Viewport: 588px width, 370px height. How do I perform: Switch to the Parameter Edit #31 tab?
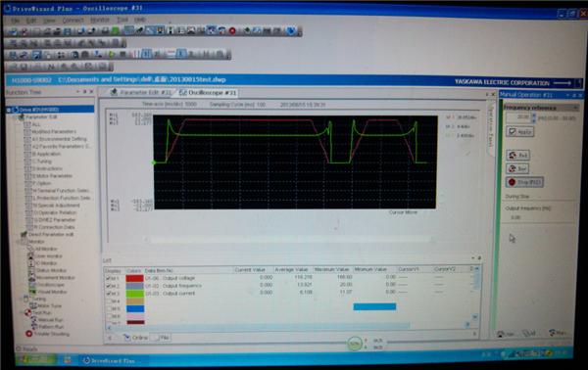pyautogui.click(x=141, y=92)
